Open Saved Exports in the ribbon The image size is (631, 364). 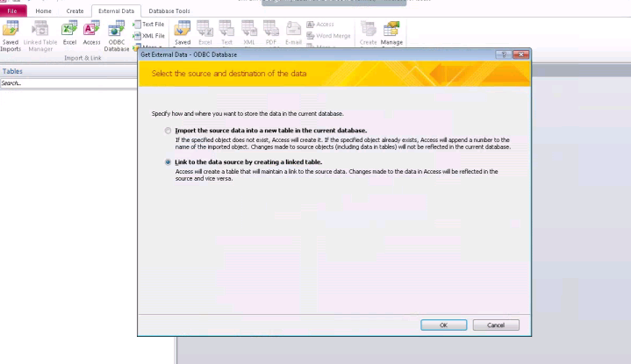pos(183,32)
